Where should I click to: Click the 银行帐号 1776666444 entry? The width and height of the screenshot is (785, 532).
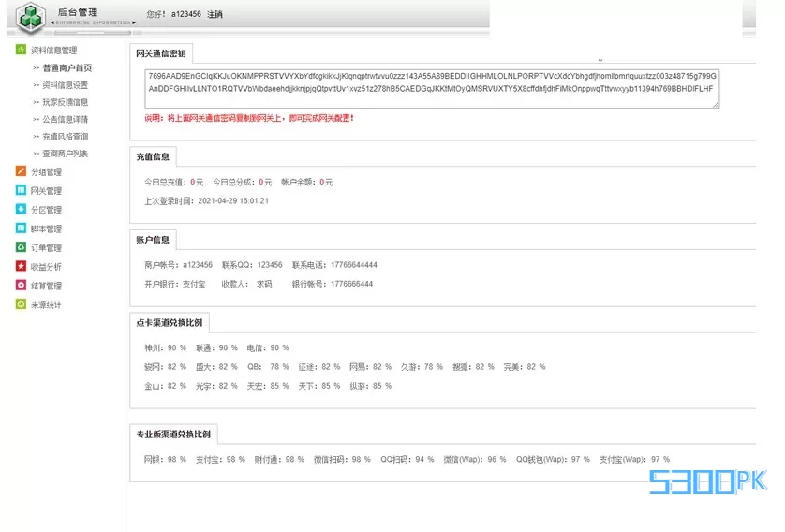coord(333,285)
